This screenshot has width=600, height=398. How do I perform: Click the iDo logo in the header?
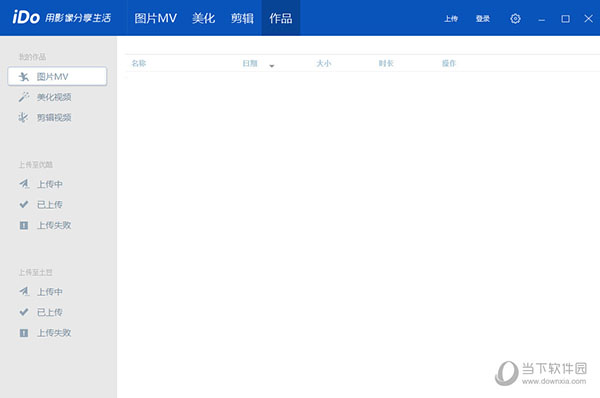tap(26, 18)
